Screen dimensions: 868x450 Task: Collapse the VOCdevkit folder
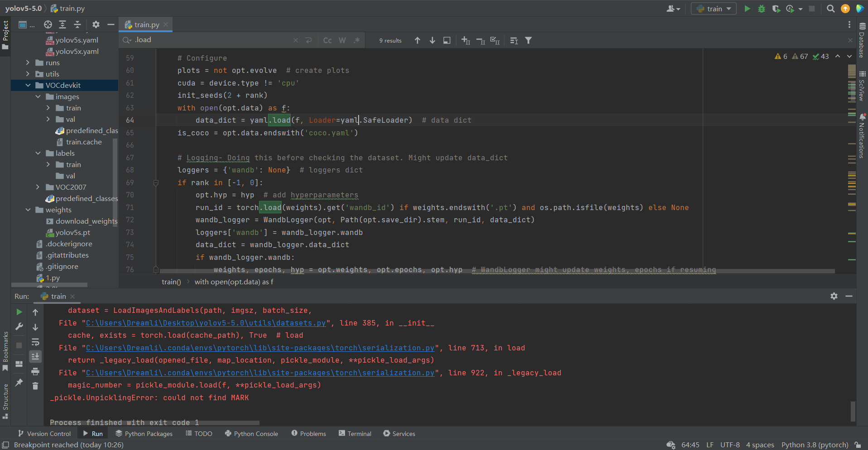point(28,85)
